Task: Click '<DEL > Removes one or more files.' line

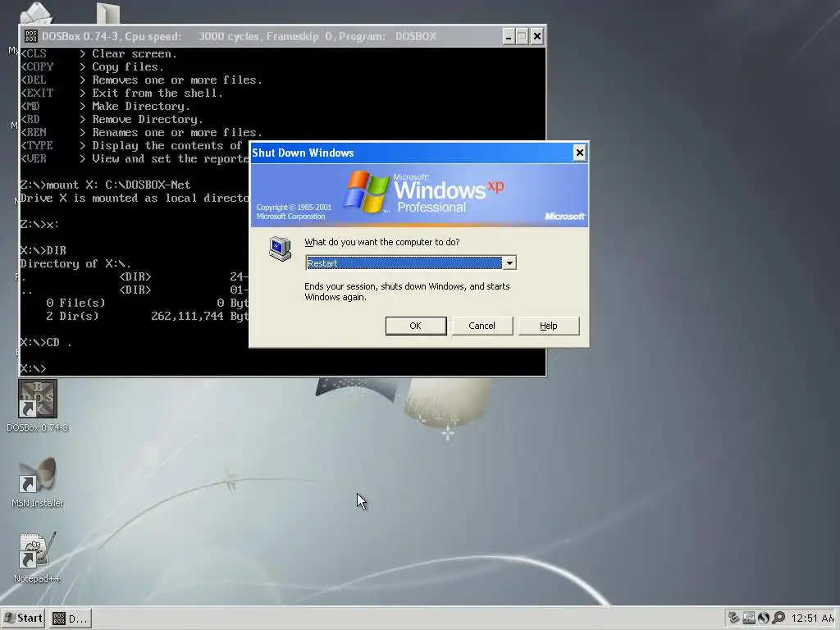Action: click(141, 80)
